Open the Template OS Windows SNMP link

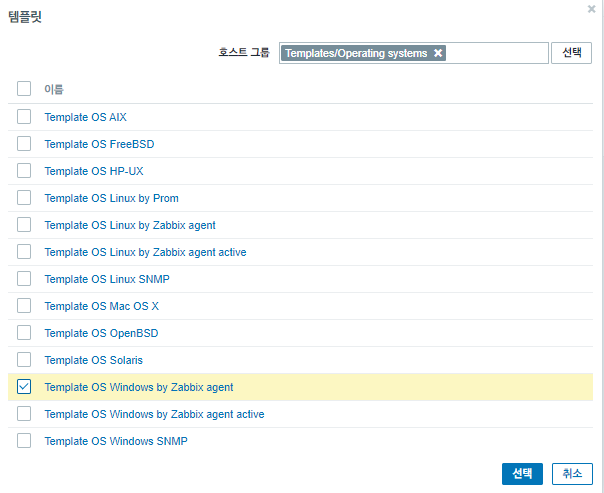[116, 441]
